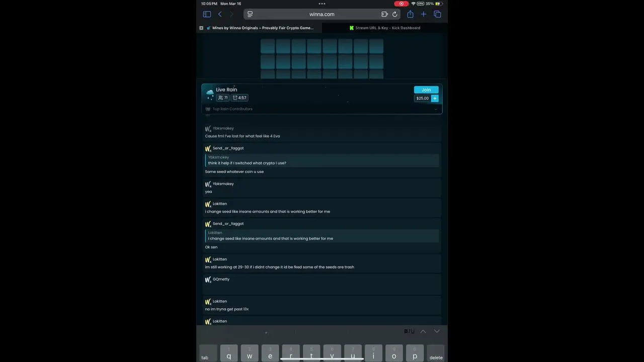Tap the tab key on keyboard
Viewport: 644px width, 362px height.
click(208, 353)
